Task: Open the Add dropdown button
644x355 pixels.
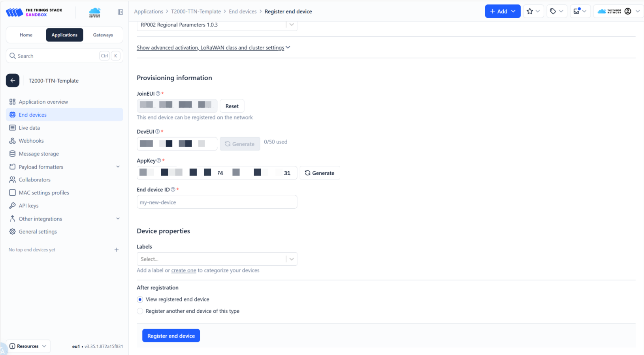Action: [503, 11]
